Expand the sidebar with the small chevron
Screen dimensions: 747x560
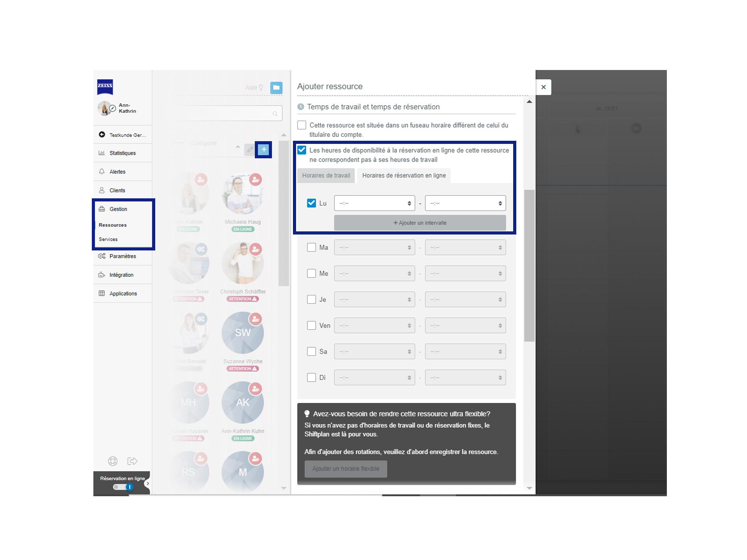coord(147,484)
